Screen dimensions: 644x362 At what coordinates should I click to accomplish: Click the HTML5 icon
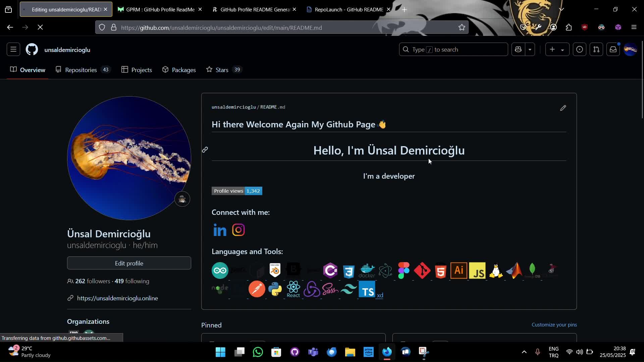click(441, 271)
